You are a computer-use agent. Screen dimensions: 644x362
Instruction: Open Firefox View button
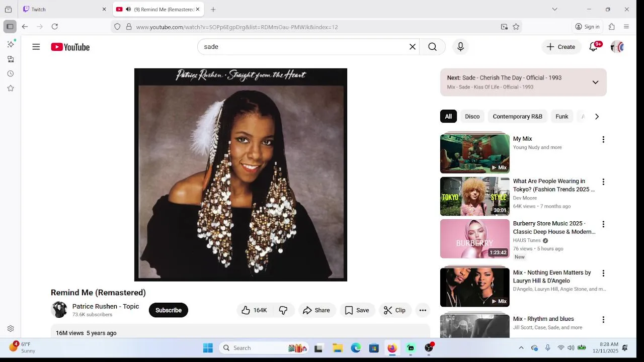click(x=8, y=9)
